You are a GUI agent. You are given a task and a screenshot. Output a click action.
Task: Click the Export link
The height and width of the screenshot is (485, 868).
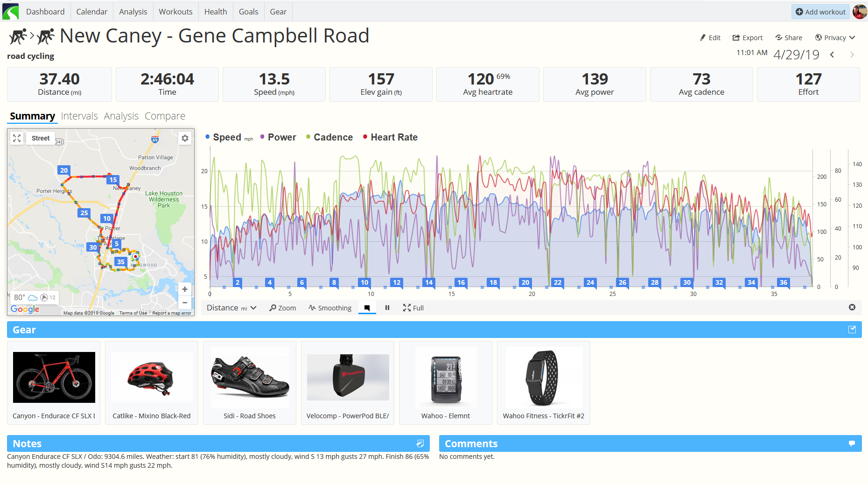[x=747, y=38]
